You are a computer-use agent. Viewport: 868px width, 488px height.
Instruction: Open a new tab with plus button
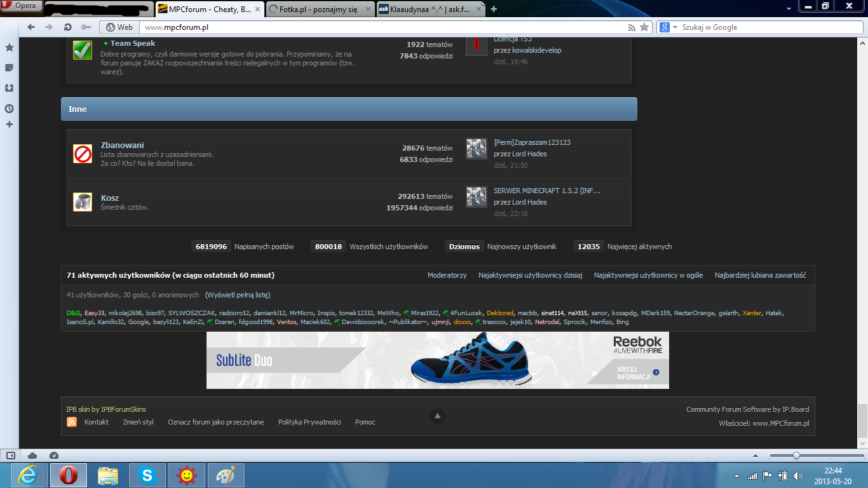click(x=494, y=9)
